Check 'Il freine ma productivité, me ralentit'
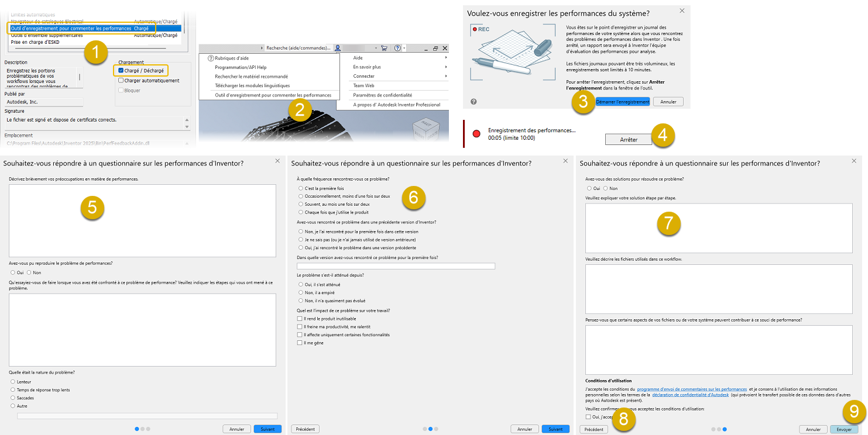The height and width of the screenshot is (435, 868). [x=300, y=327]
